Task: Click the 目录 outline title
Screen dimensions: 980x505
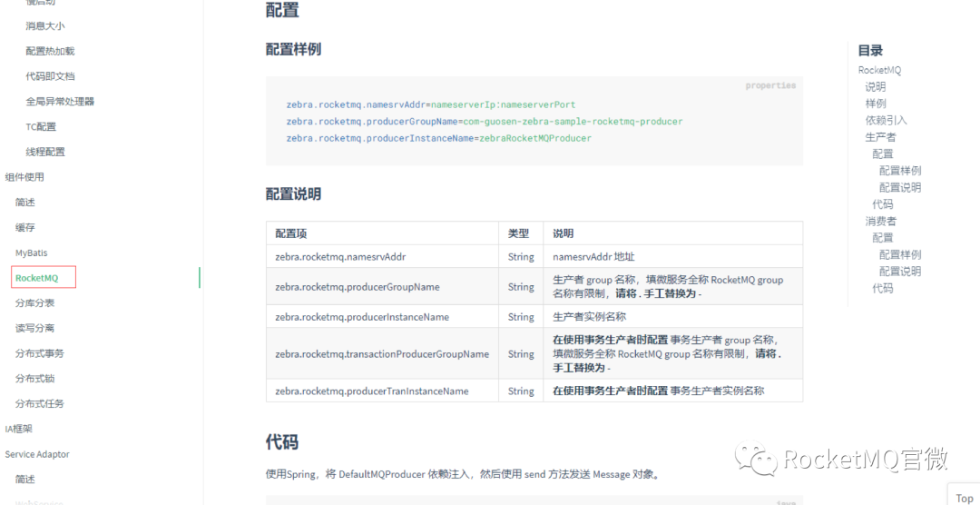Action: pos(870,51)
